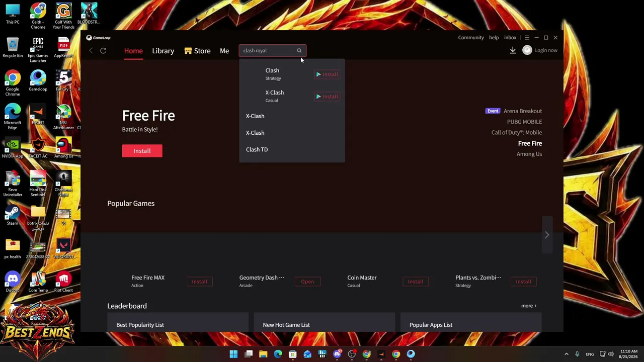Viewport: 644px width, 362px height.
Task: Install Free Fire MAX
Action: (200, 282)
